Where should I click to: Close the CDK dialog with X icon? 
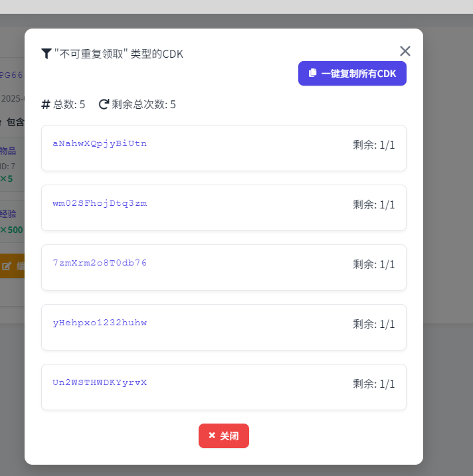click(405, 51)
